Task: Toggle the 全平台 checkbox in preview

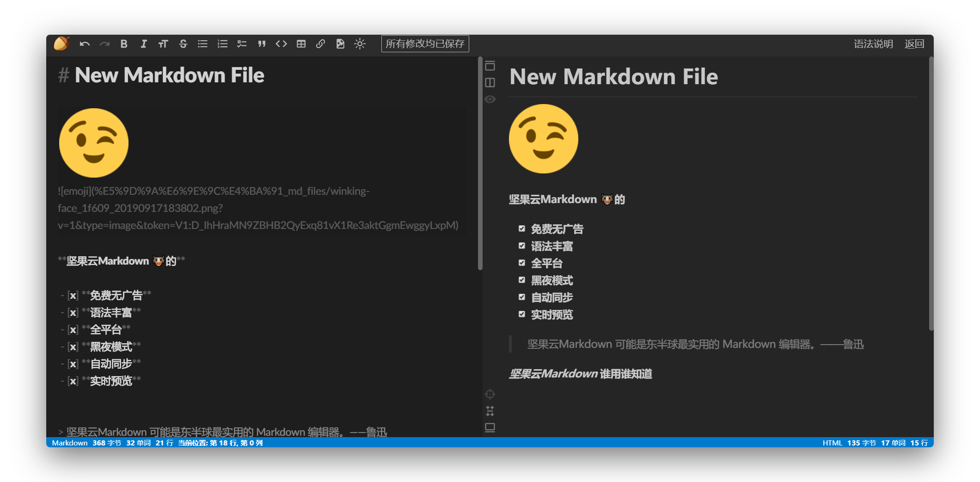Action: pos(522,263)
